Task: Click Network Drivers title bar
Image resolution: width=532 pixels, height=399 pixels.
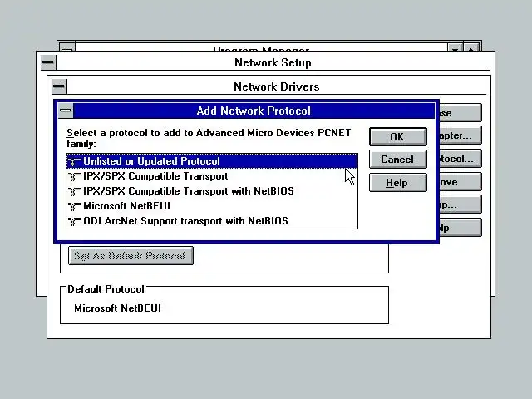Action: (277, 86)
